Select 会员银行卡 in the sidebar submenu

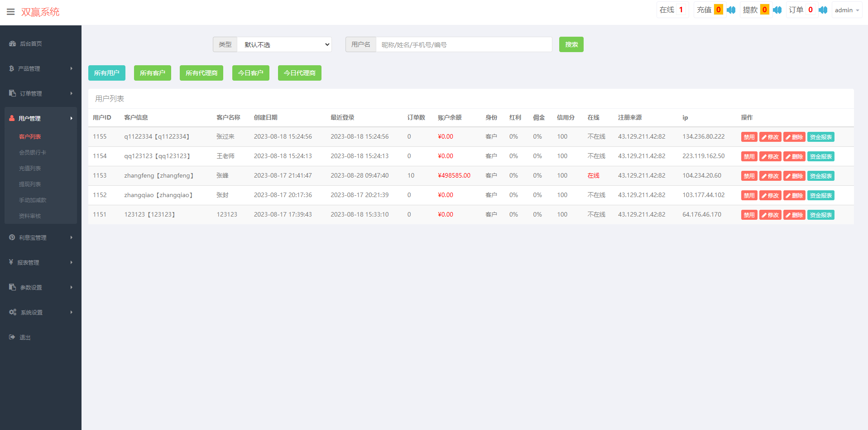click(x=33, y=153)
